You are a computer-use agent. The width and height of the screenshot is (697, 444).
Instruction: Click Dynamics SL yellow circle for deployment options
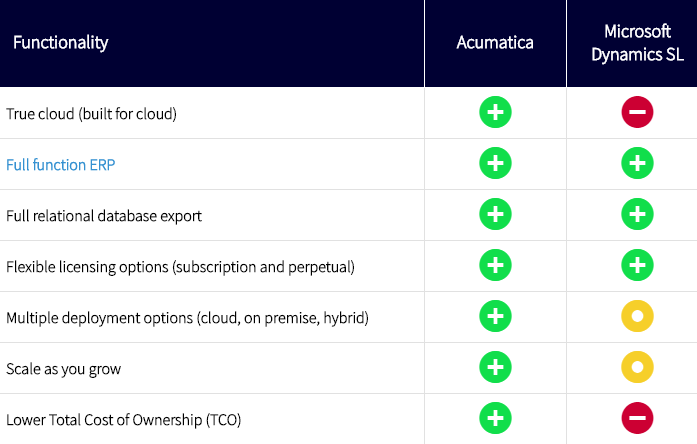click(x=637, y=316)
